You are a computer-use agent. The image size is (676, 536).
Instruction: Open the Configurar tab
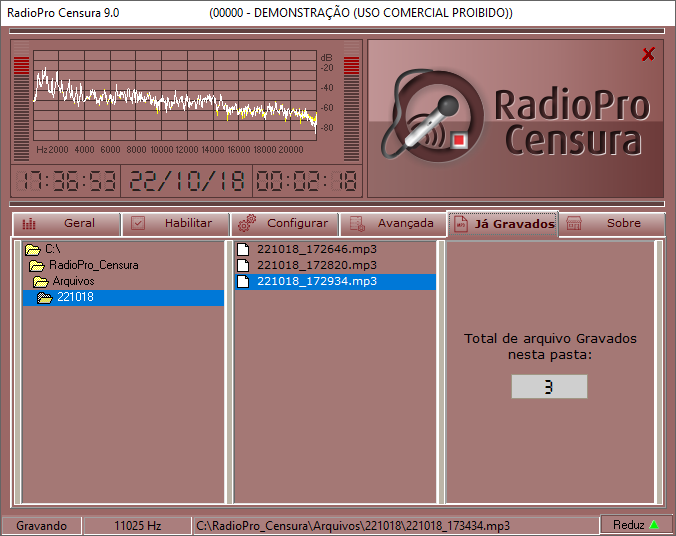pyautogui.click(x=285, y=224)
